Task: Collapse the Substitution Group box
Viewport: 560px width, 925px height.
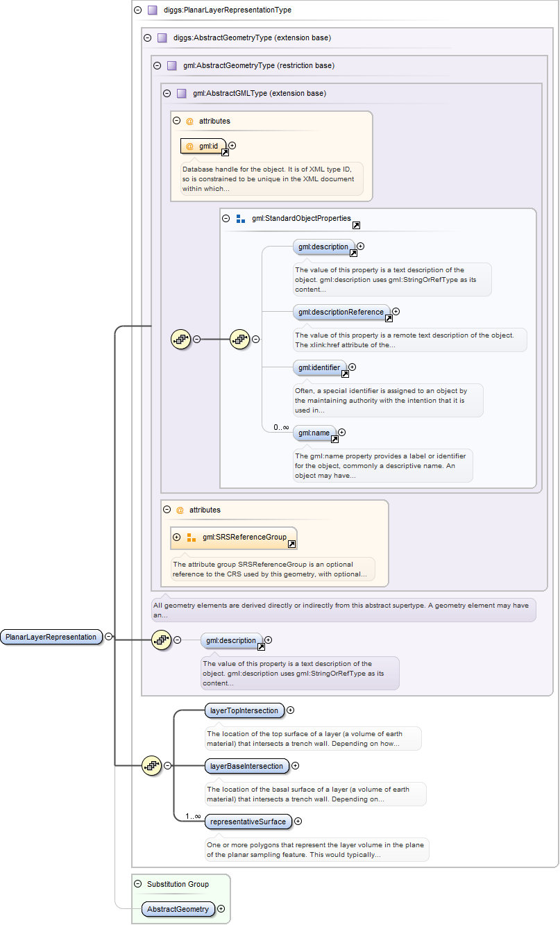Action: pos(137,884)
